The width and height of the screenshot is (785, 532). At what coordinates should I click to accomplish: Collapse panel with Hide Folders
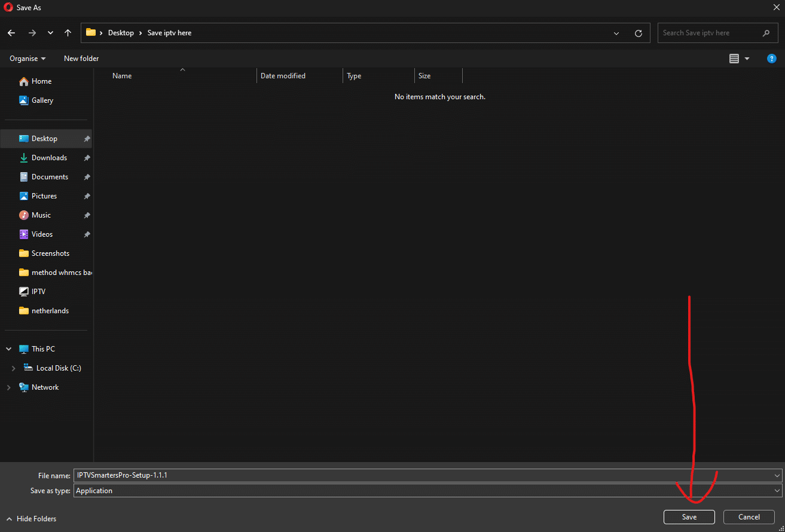click(x=31, y=519)
